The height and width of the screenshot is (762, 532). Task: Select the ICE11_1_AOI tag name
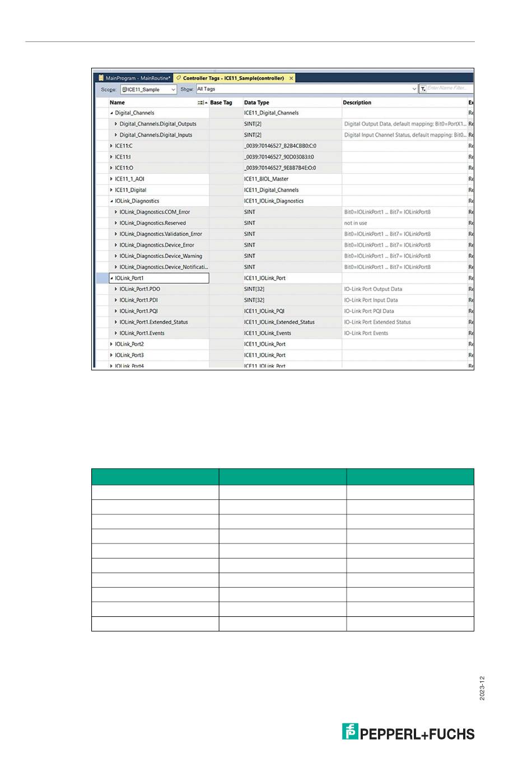click(x=129, y=179)
